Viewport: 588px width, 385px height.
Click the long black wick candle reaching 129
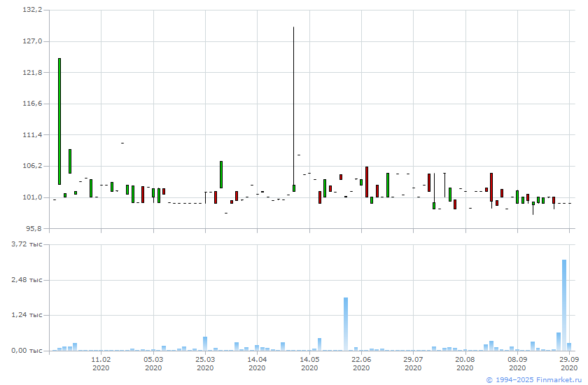(293, 109)
